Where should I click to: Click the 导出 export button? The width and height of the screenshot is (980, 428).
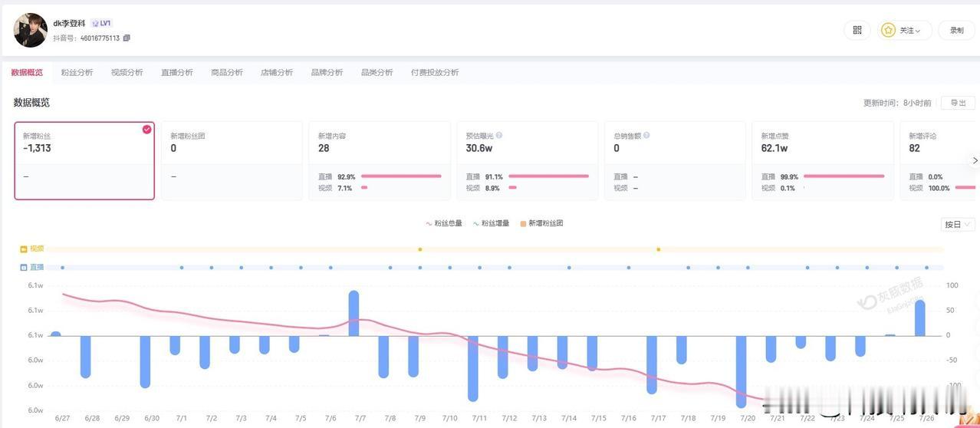(x=958, y=103)
